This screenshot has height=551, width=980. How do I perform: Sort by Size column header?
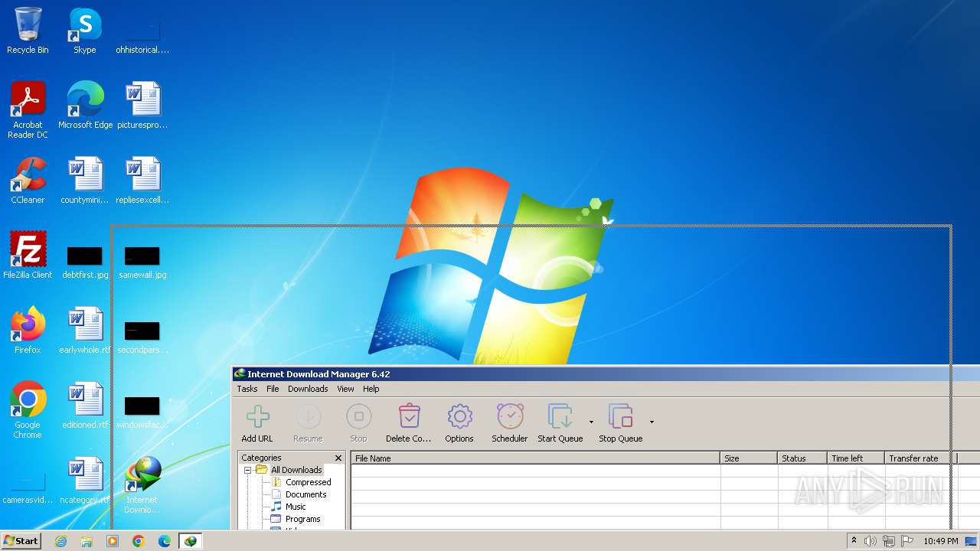(749, 458)
